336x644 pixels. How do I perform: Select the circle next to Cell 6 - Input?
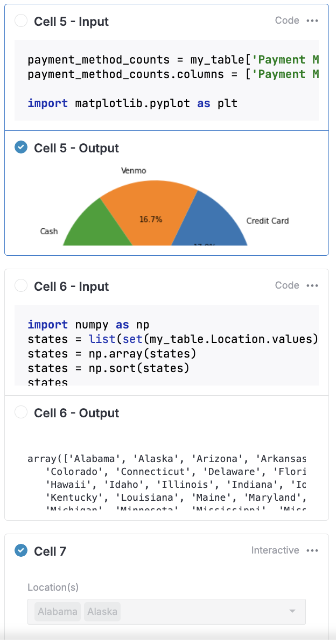coord(20,285)
